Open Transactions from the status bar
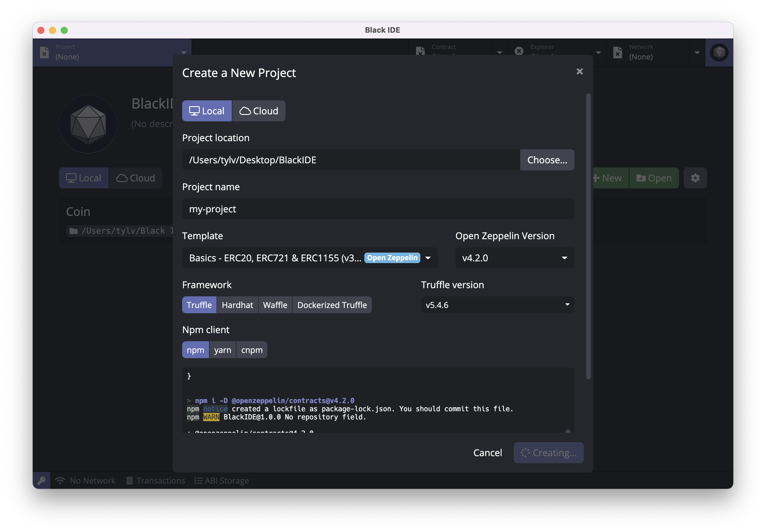This screenshot has width=766, height=532. (x=156, y=480)
